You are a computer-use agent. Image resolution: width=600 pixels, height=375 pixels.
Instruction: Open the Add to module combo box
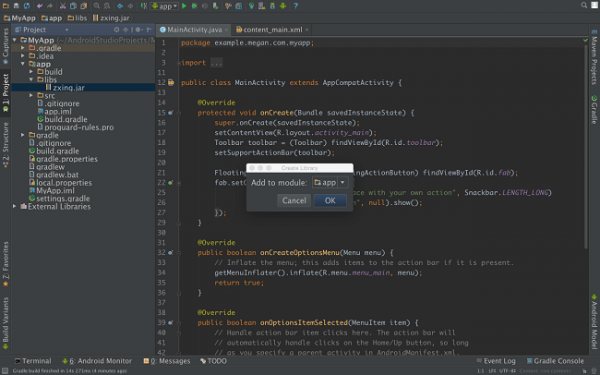[330, 183]
